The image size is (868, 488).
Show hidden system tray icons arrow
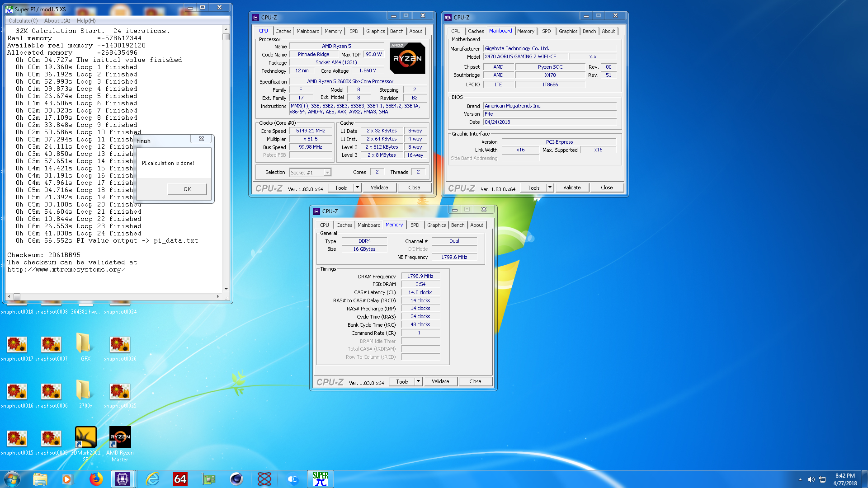pos(800,479)
